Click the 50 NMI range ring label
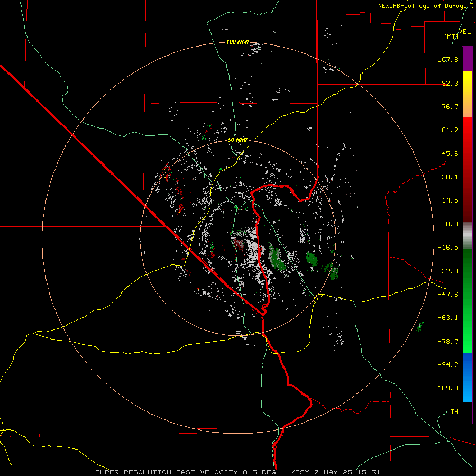Screen dimensions: 476x476 [237, 140]
